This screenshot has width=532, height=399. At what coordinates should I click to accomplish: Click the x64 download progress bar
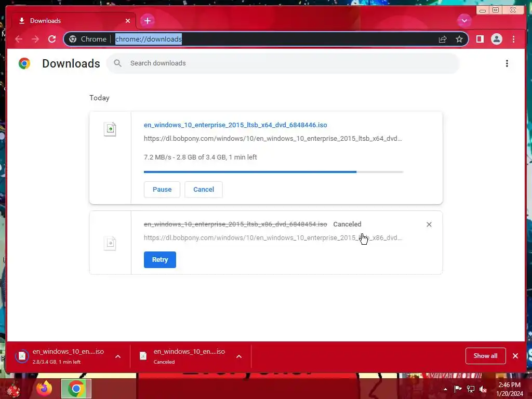coord(273,172)
